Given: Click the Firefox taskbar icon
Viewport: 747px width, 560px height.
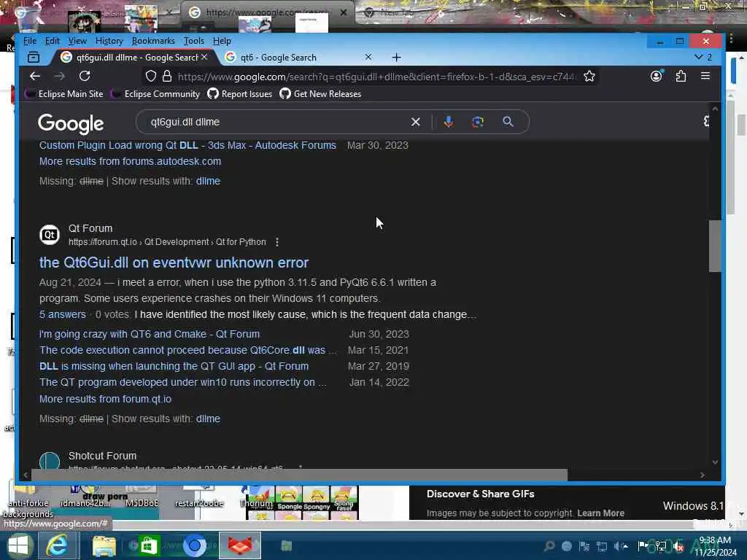Looking at the screenshot, I should point(240,545).
